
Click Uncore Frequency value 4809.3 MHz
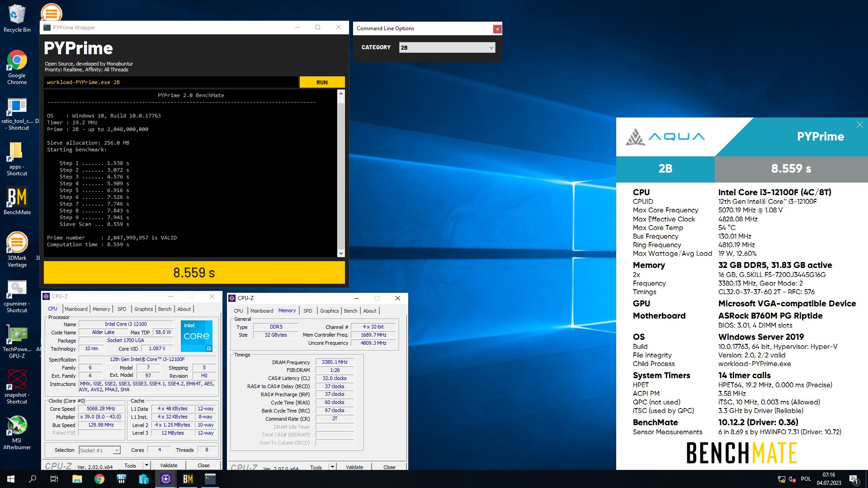click(373, 343)
